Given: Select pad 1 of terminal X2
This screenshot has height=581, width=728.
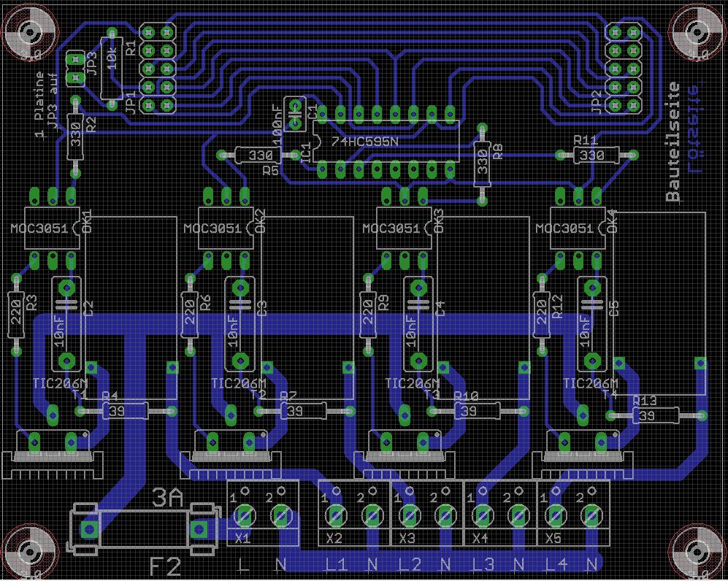Looking at the screenshot, I should pos(335,515).
